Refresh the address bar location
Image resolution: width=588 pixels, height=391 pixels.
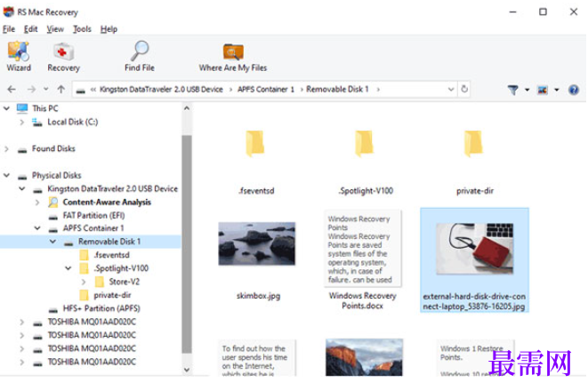click(464, 89)
